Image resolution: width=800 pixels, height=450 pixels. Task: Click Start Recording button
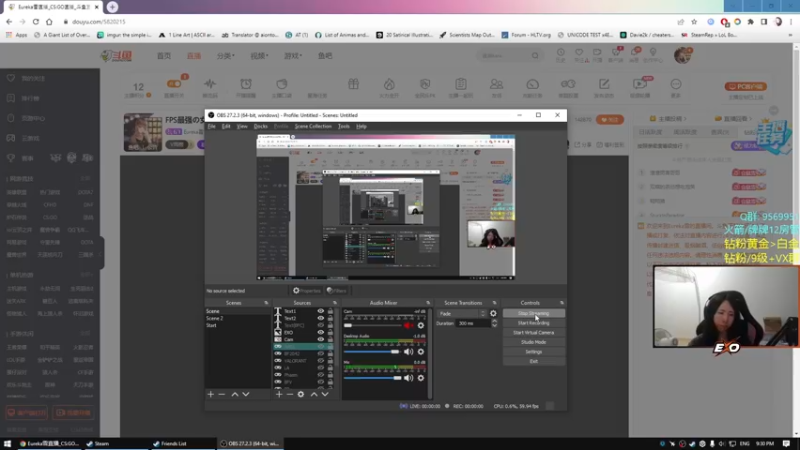click(534, 323)
